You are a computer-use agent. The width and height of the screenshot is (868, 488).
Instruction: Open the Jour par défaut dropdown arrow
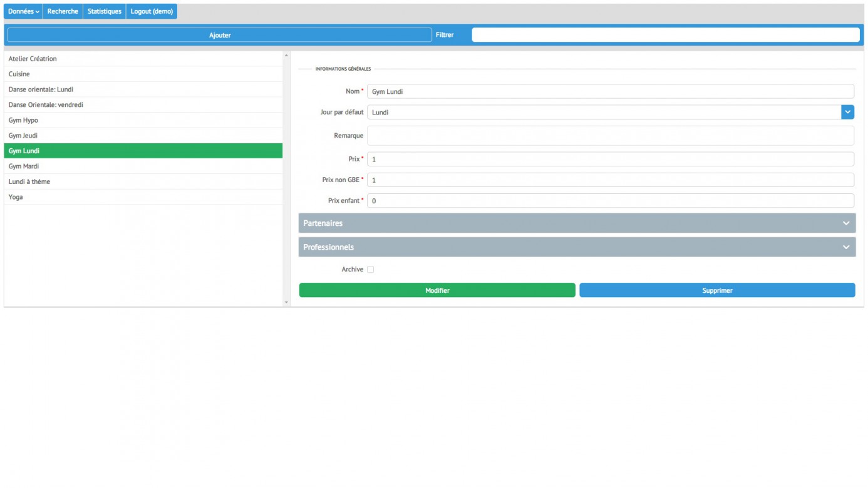tap(847, 112)
